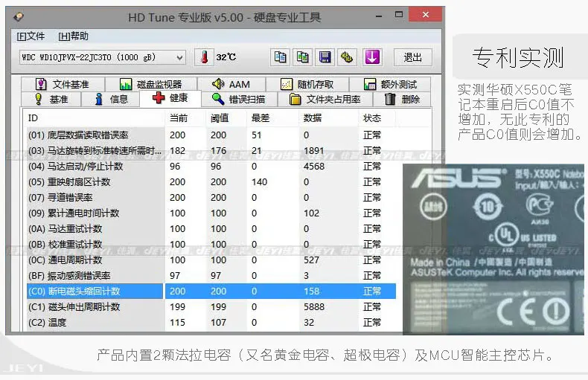
Task: Select row (C0) 断电磁头缩回计数
Action: (211, 292)
